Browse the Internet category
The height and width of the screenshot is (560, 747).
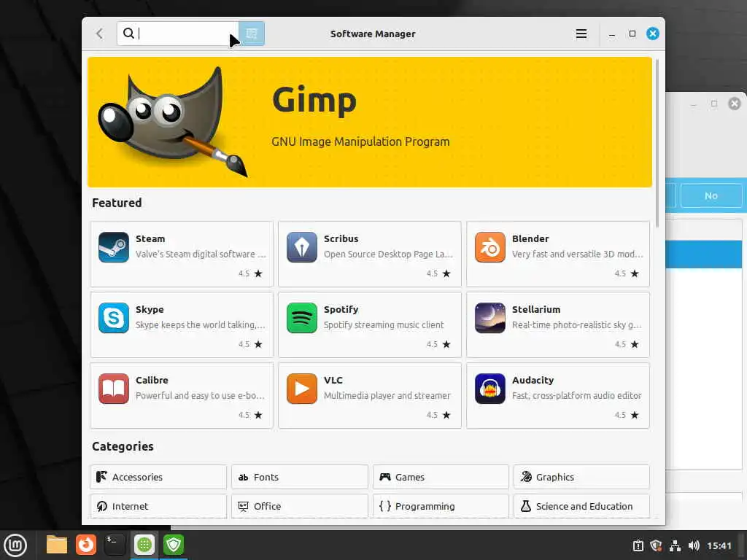(x=158, y=506)
